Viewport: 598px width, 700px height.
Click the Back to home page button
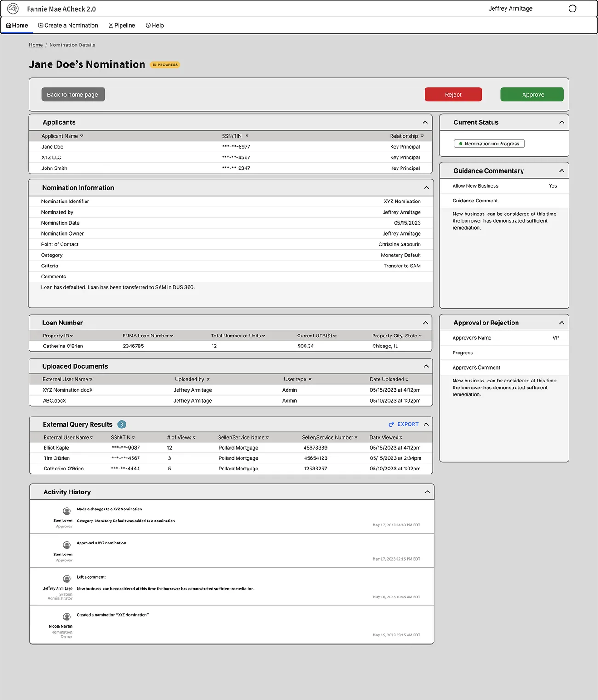pos(73,94)
